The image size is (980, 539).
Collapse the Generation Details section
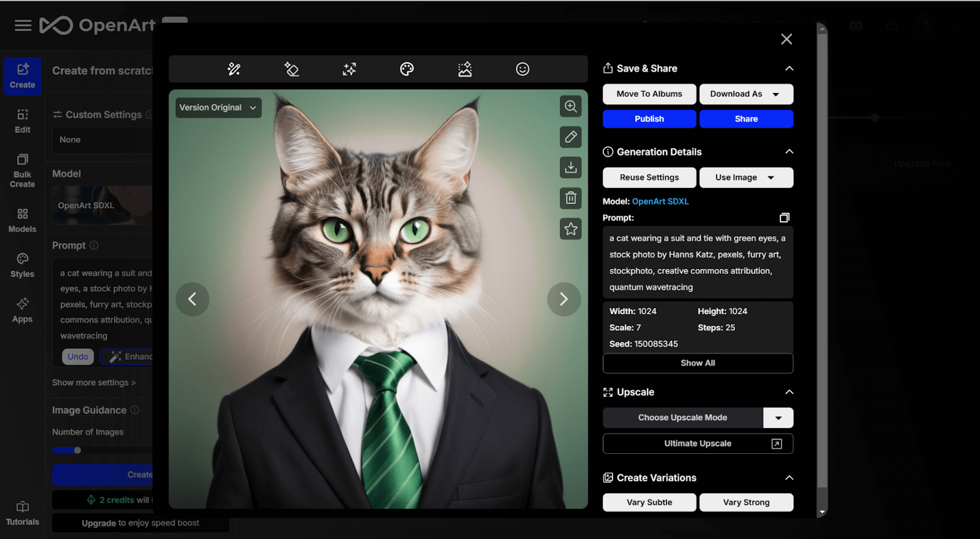coord(789,151)
